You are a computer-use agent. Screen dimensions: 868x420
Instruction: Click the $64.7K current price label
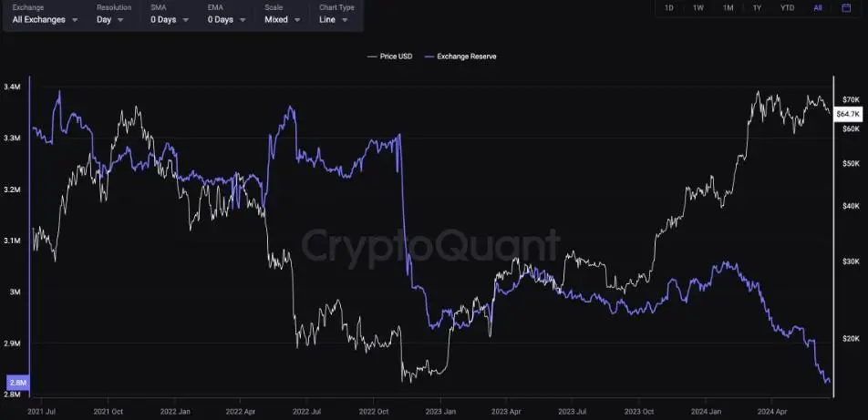coord(848,113)
